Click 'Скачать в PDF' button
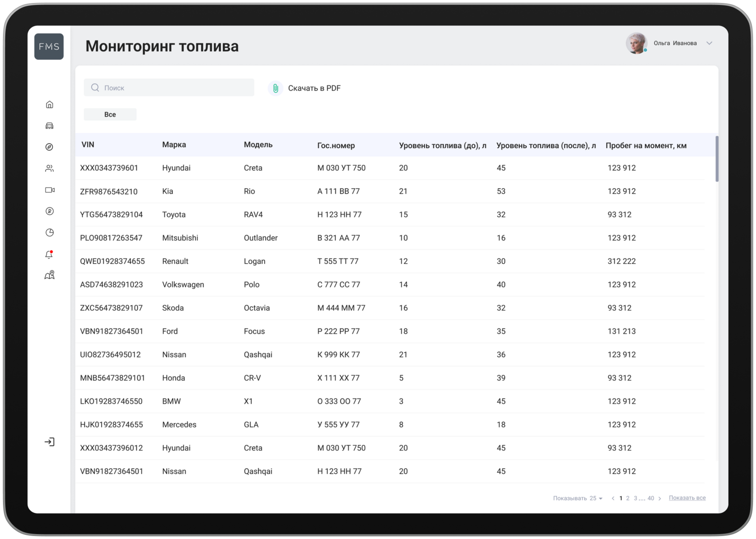This screenshot has width=756, height=539. tap(314, 88)
